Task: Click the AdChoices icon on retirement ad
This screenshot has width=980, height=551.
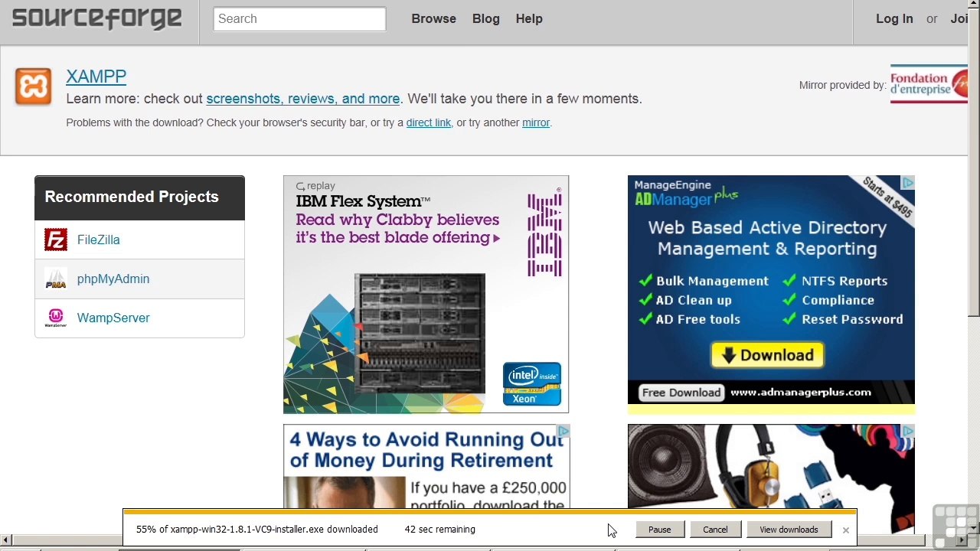Action: click(x=563, y=432)
